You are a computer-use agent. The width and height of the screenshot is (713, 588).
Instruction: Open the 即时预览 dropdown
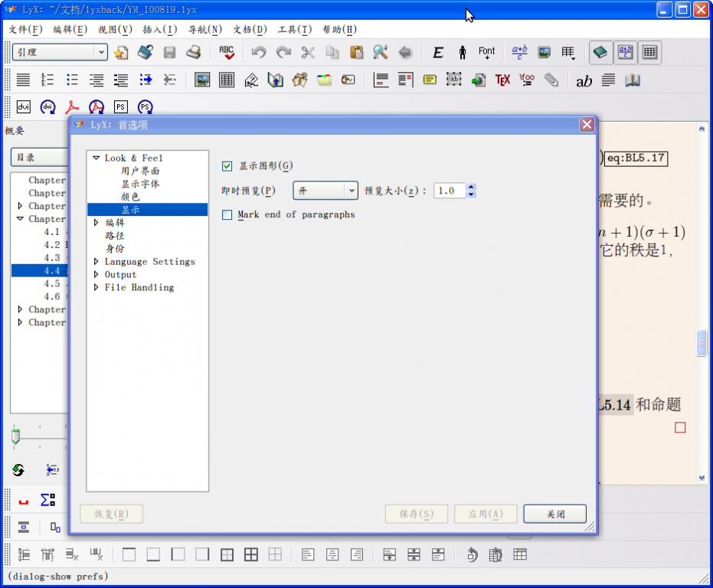pos(325,191)
